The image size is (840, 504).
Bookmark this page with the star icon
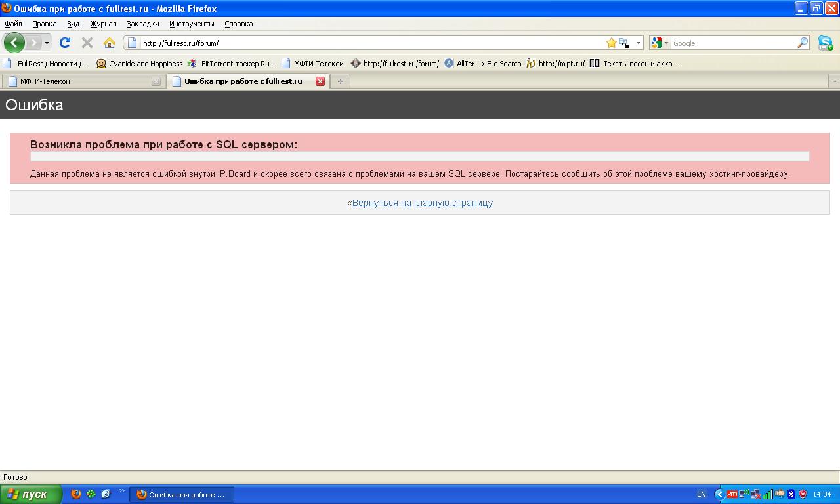(611, 43)
